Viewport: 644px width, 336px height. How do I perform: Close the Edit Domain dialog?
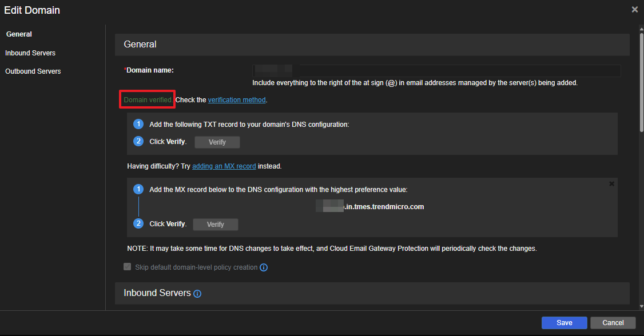(634, 10)
